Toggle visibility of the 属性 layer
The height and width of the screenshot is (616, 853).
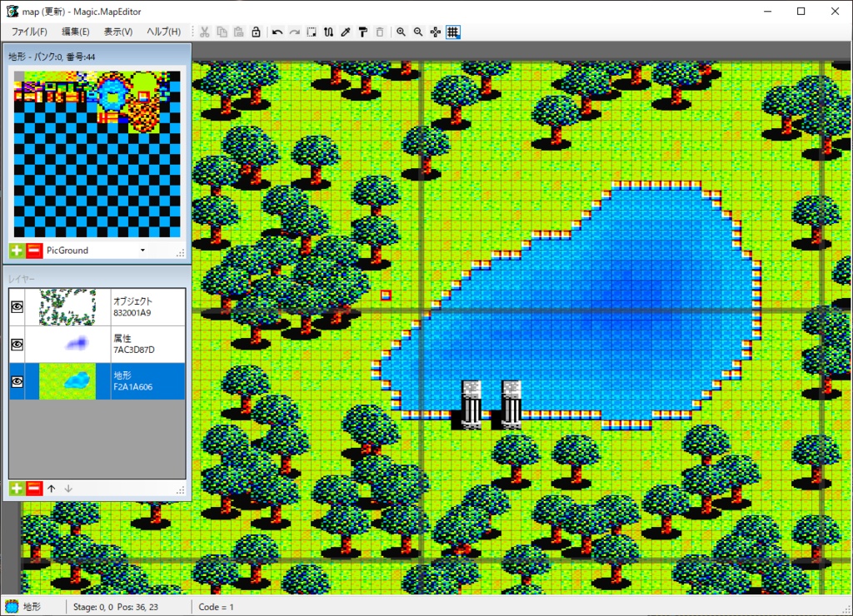[17, 344]
